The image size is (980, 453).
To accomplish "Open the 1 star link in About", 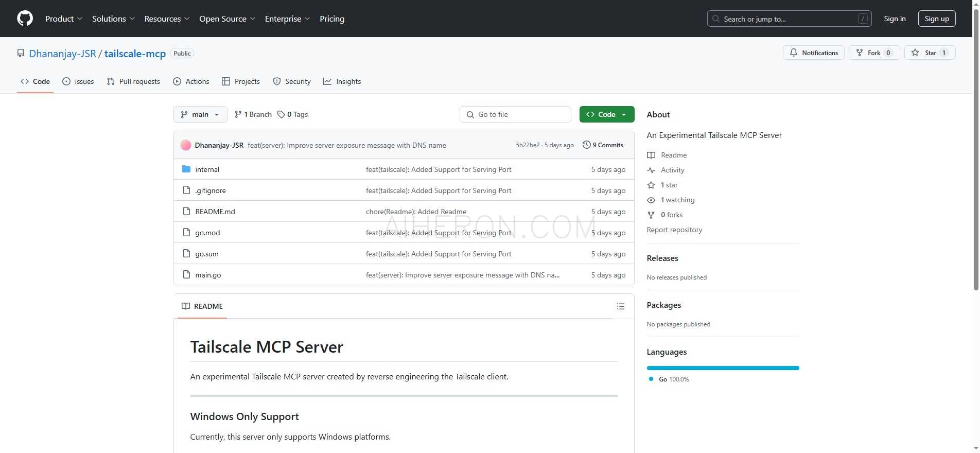I will tap(669, 185).
